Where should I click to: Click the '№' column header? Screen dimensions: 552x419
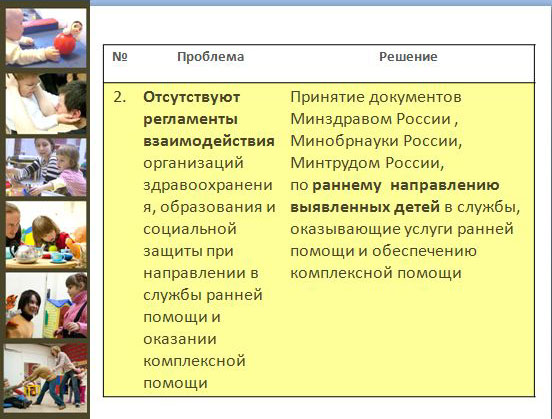(120, 56)
